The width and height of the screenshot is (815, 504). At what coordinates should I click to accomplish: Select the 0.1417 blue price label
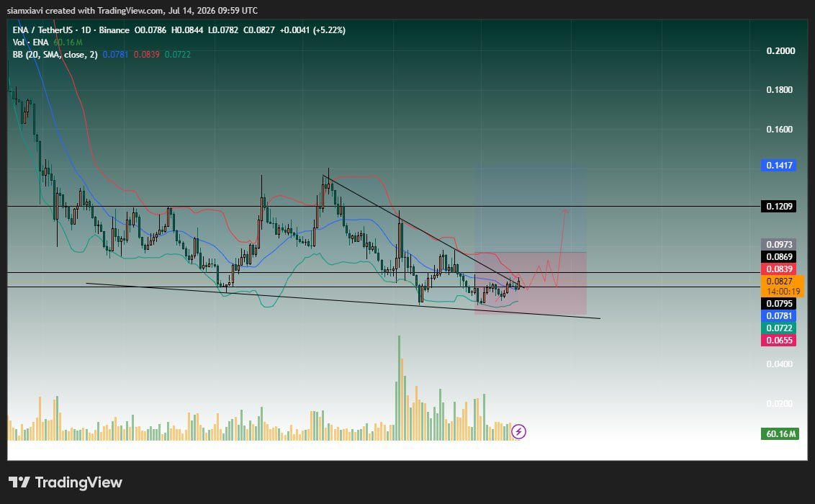click(x=778, y=165)
